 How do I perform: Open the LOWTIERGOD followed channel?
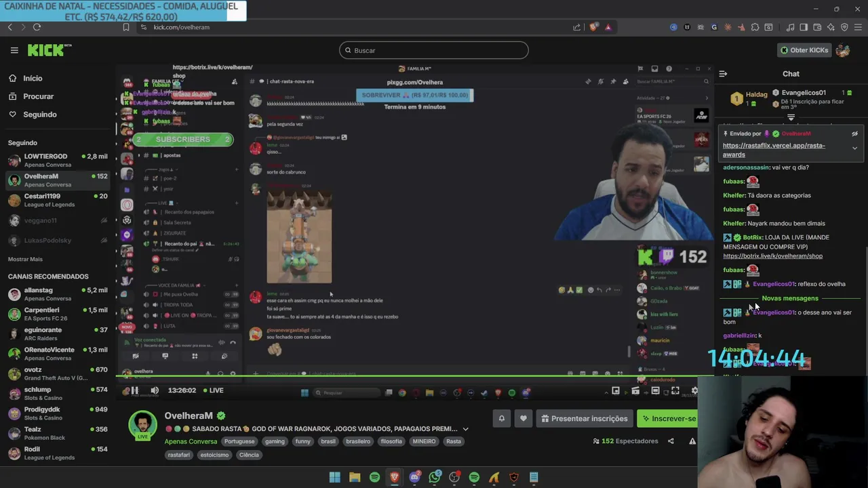(57, 161)
